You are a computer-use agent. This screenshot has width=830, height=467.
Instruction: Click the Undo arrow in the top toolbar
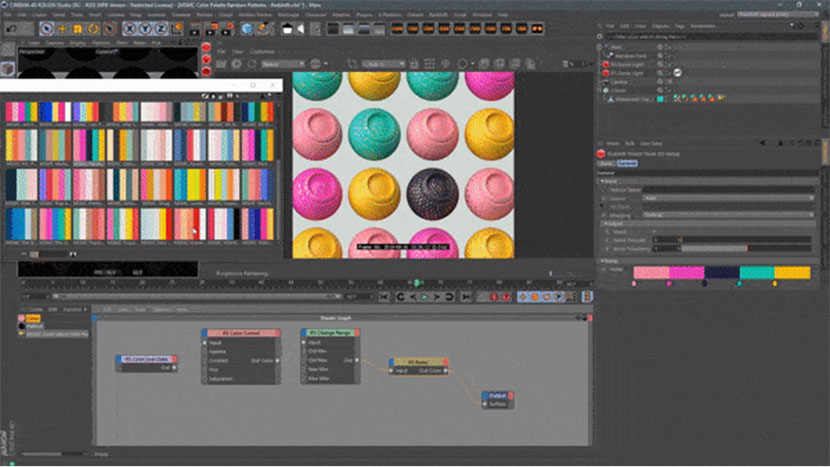pos(12,29)
